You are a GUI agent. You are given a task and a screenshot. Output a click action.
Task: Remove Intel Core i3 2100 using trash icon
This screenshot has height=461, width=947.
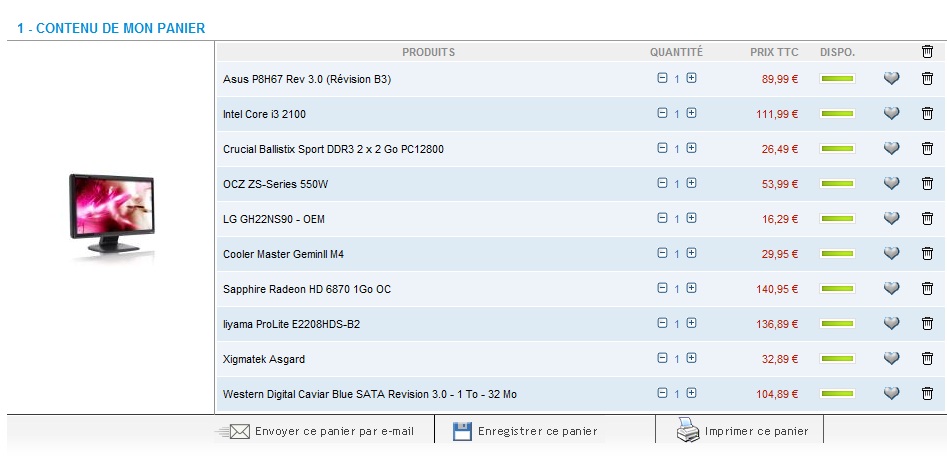click(927, 114)
